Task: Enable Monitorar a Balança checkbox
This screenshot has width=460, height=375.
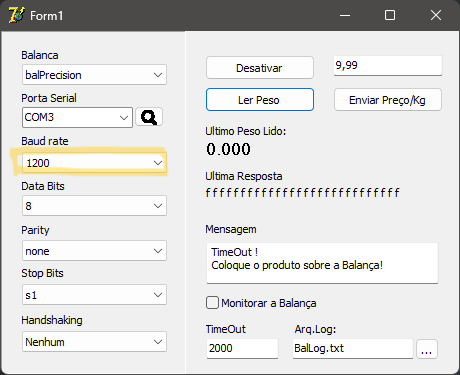Action: tap(212, 303)
